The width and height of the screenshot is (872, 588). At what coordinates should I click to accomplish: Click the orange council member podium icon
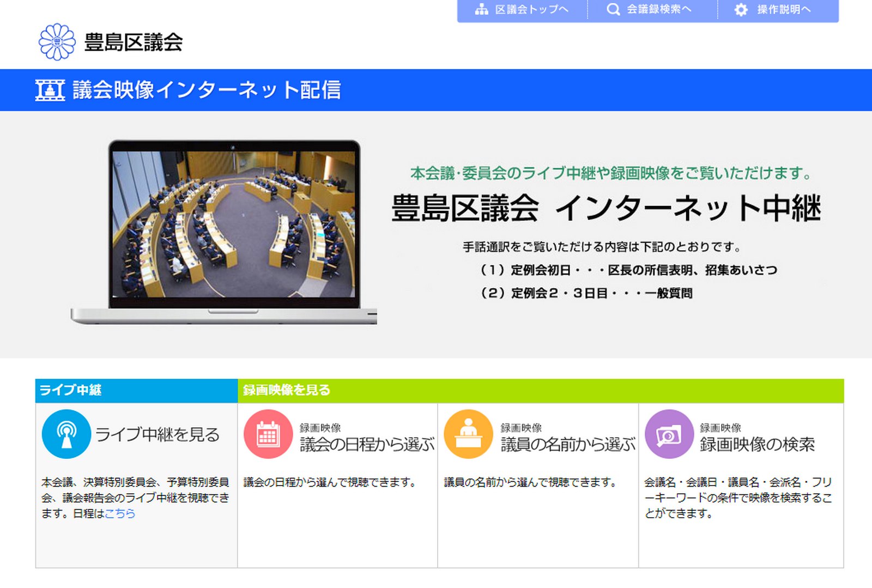tap(468, 434)
